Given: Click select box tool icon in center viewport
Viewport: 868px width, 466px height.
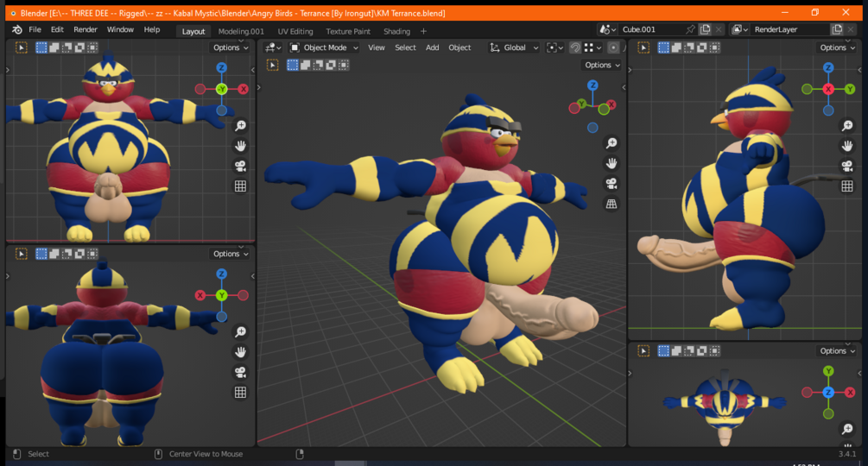Looking at the screenshot, I should (272, 66).
